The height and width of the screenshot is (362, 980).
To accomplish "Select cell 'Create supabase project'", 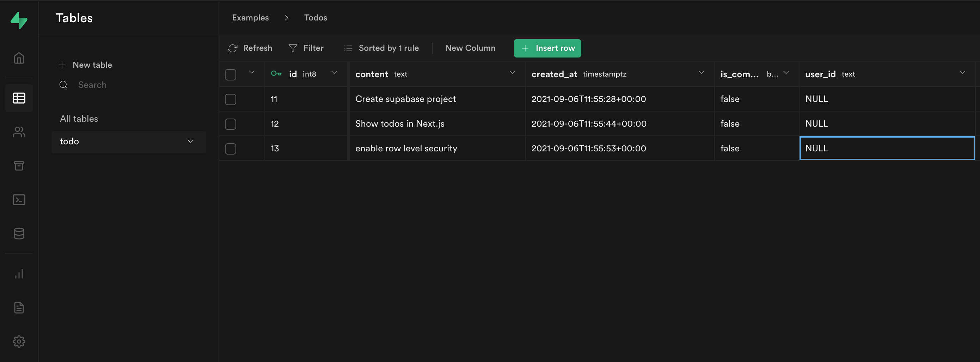I will (x=437, y=99).
